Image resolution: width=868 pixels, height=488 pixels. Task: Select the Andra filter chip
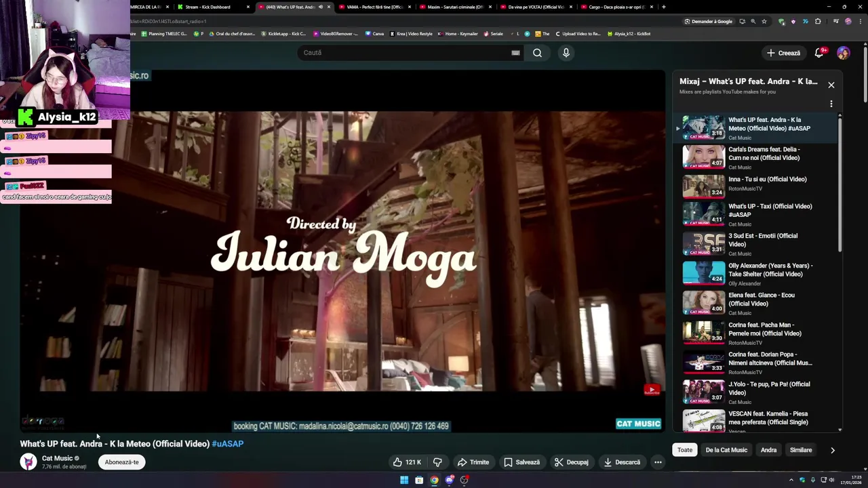(x=768, y=450)
